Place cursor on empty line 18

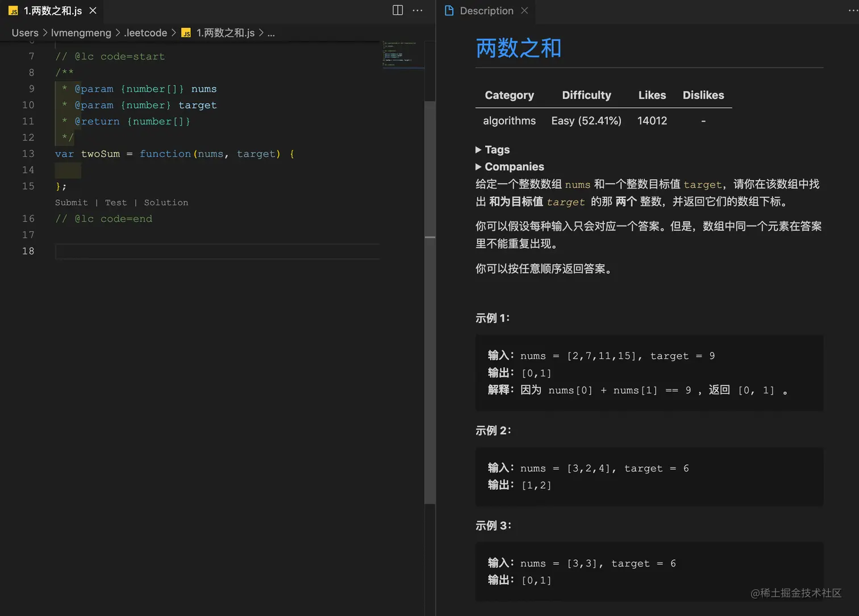(218, 251)
